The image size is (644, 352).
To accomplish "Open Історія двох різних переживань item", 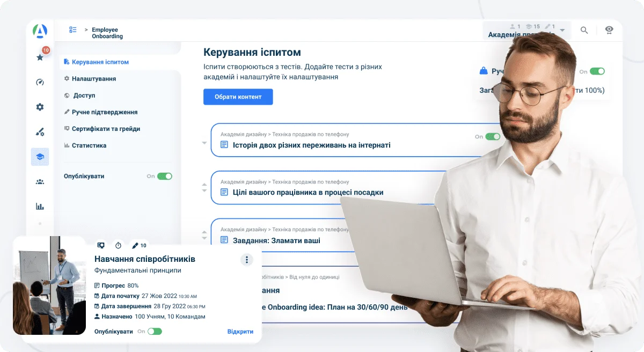I will coord(311,145).
